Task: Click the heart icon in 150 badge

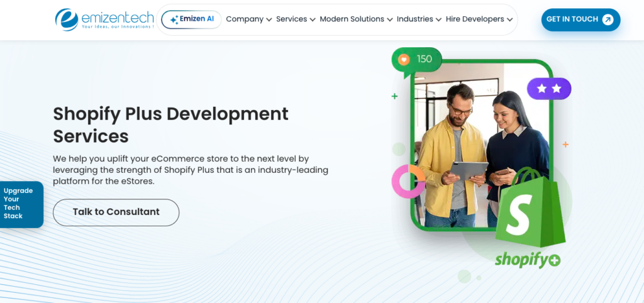Action: click(404, 60)
